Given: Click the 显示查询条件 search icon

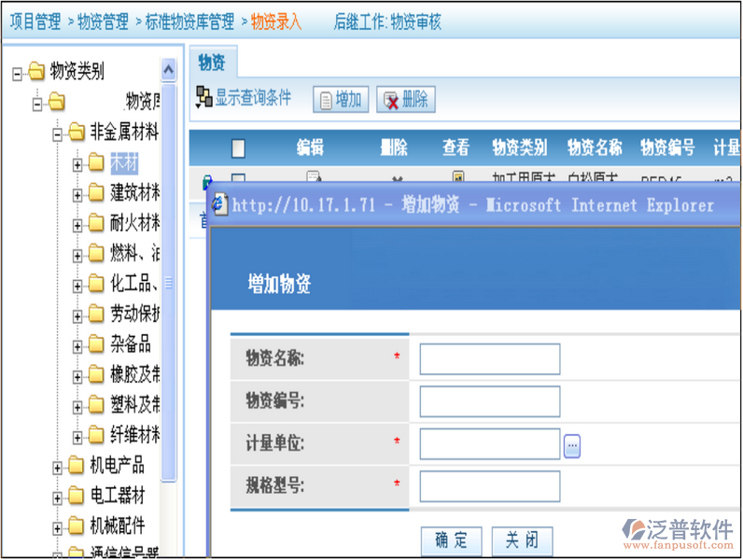Looking at the screenshot, I should (203, 97).
